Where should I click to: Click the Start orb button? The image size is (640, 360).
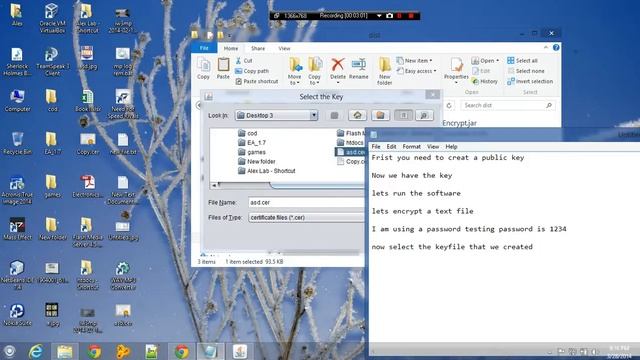[9, 351]
